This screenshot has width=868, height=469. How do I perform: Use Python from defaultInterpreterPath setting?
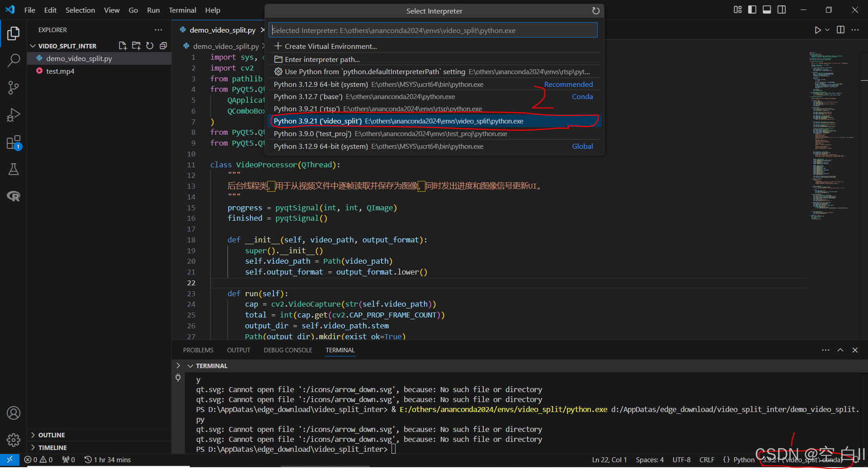coord(434,71)
